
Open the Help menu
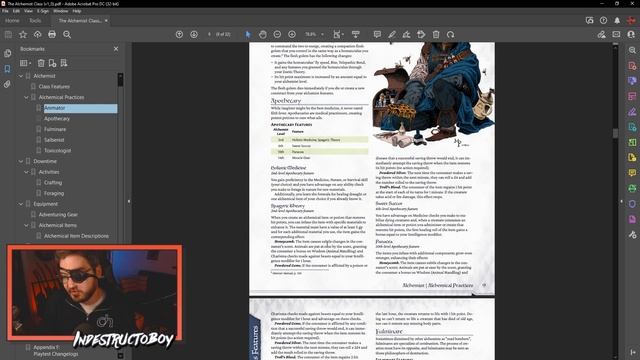pyautogui.click(x=77, y=11)
